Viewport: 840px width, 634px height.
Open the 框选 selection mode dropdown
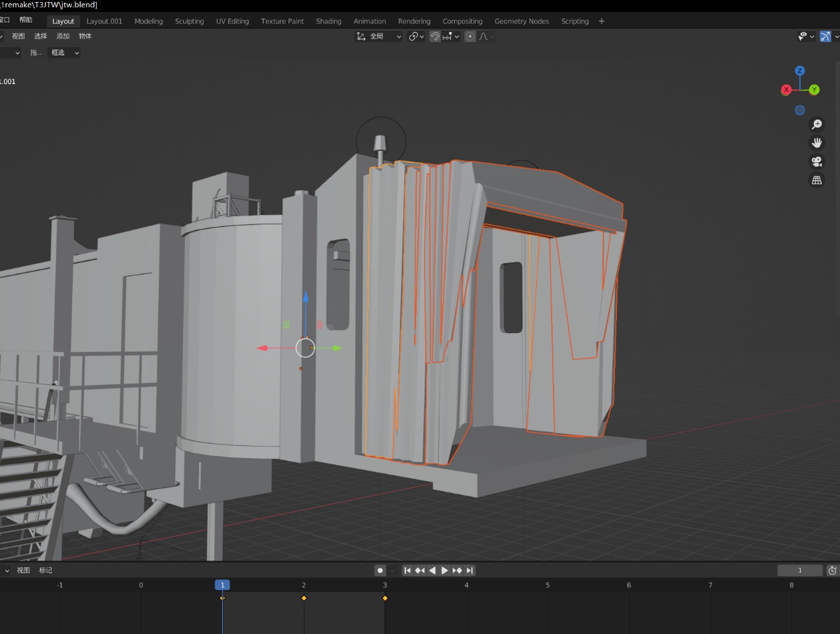point(64,53)
